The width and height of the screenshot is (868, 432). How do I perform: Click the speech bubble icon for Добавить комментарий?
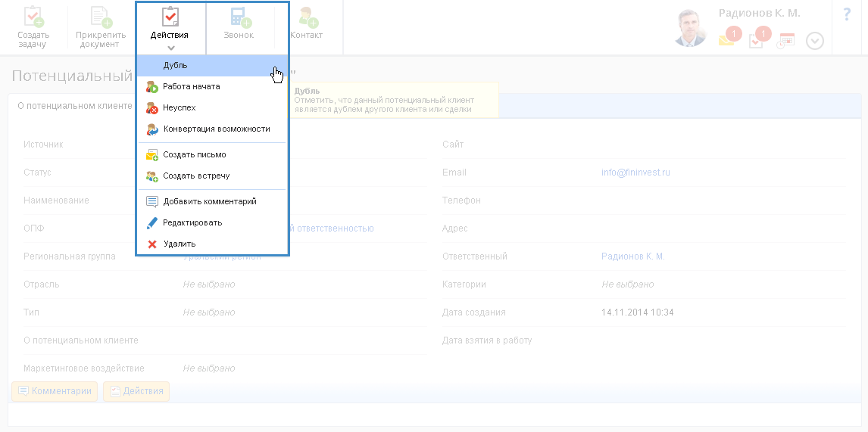pos(152,202)
